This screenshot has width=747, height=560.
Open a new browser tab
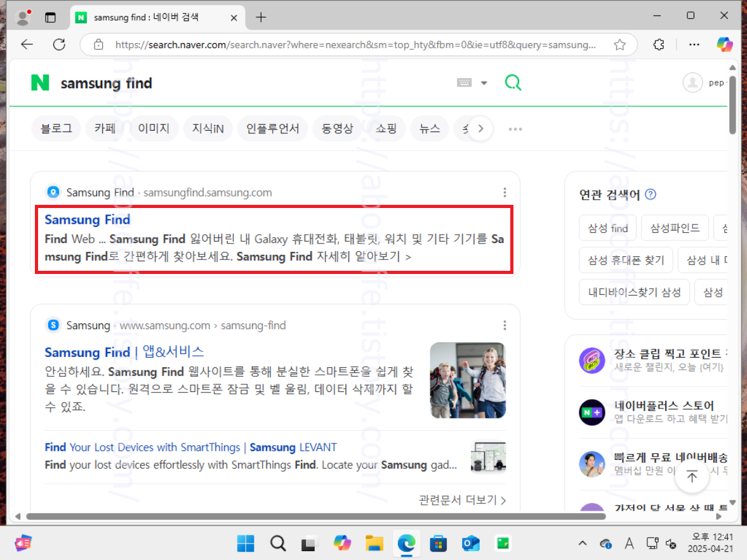[261, 18]
